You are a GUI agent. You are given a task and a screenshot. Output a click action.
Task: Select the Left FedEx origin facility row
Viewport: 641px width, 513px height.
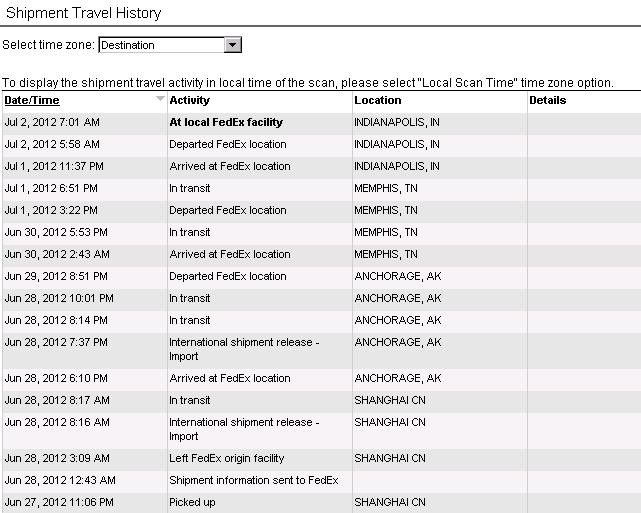coord(321,458)
